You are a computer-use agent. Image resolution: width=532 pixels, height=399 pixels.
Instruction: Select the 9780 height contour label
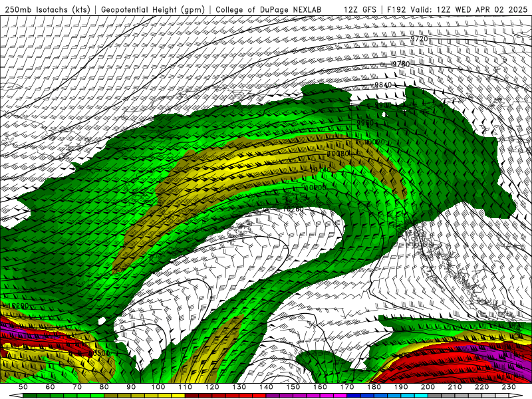pyautogui.click(x=401, y=64)
